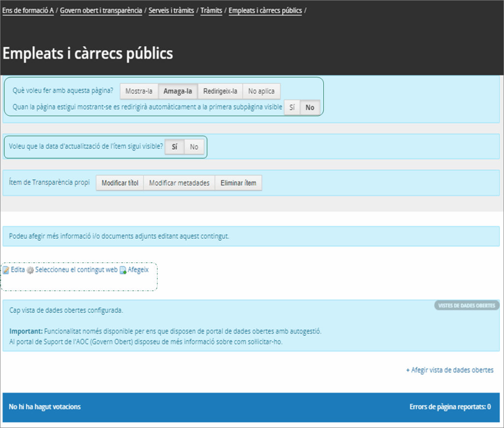504x428 pixels.
Task: Navigate to Serveis i tràmits breadcrumb
Action: tap(171, 10)
